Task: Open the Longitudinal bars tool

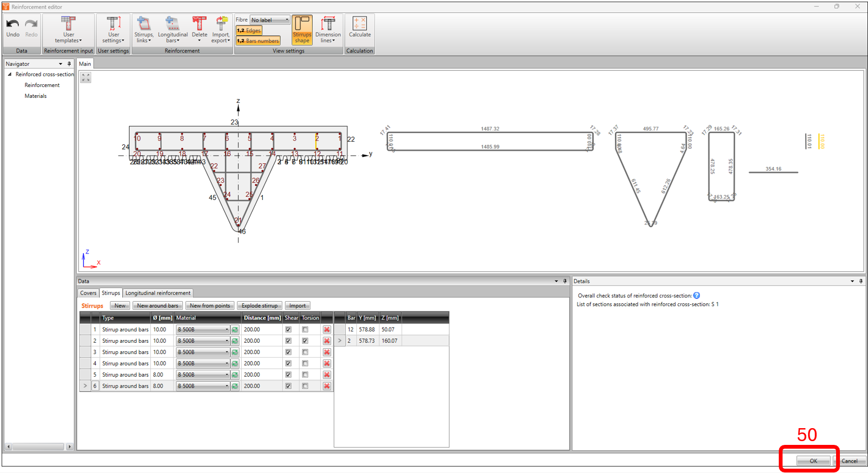Action: pos(173,29)
